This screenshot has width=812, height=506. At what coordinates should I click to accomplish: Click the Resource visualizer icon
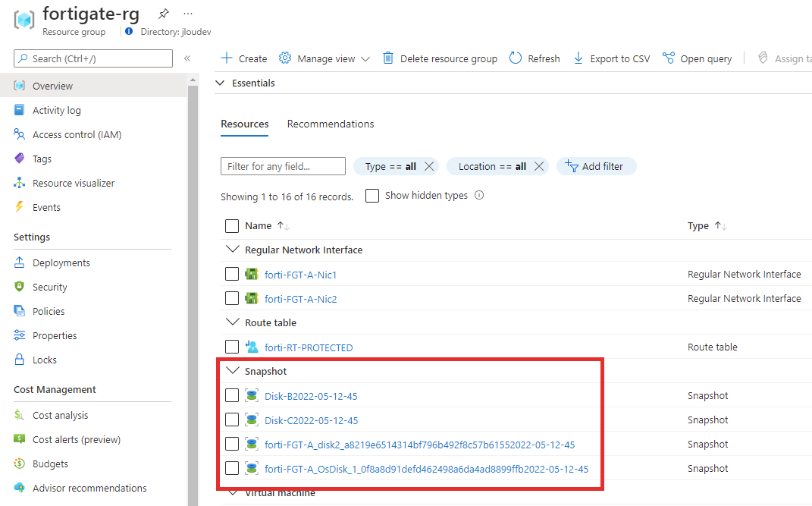tap(20, 183)
